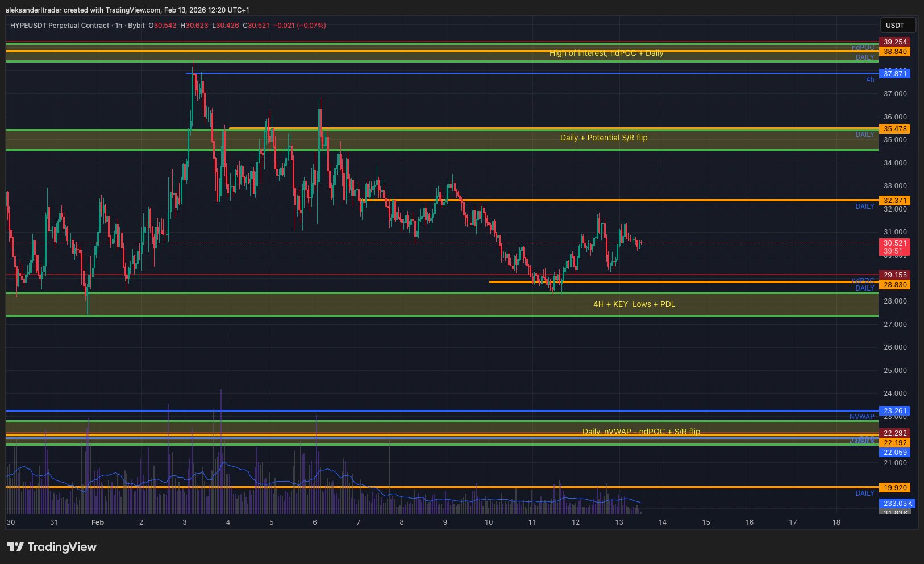Select the 19.920 Daily price label
The image size is (924, 564).
click(894, 488)
